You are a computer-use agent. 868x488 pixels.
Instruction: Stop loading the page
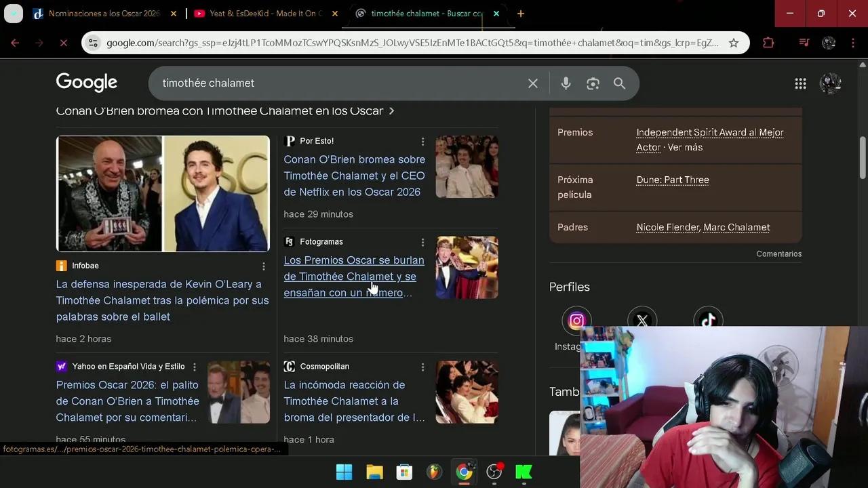[x=63, y=43]
